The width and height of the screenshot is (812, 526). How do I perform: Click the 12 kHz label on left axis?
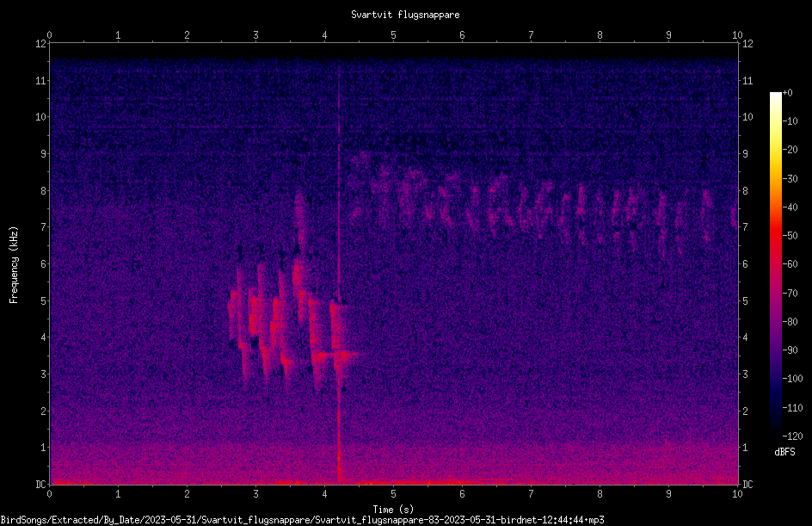41,44
